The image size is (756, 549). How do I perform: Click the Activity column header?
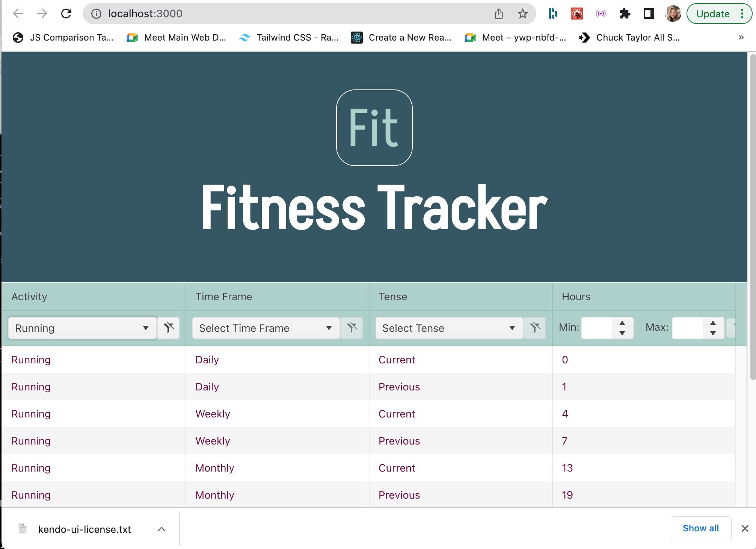(29, 296)
